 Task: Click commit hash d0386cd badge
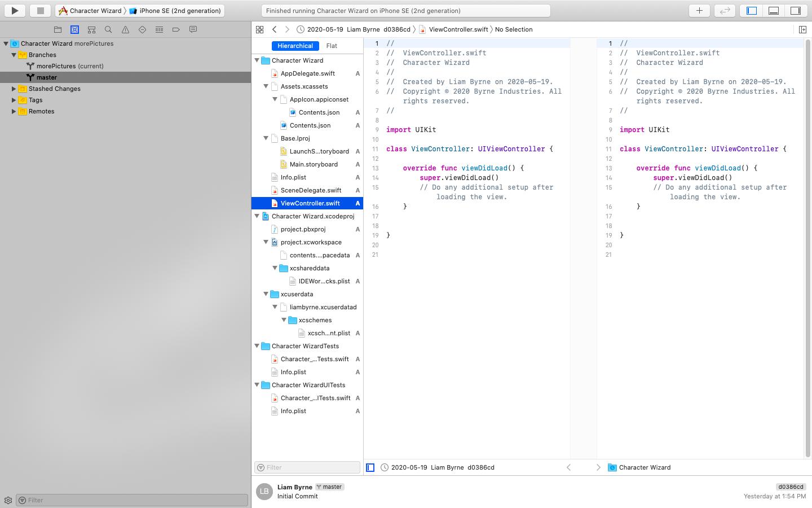(791, 487)
